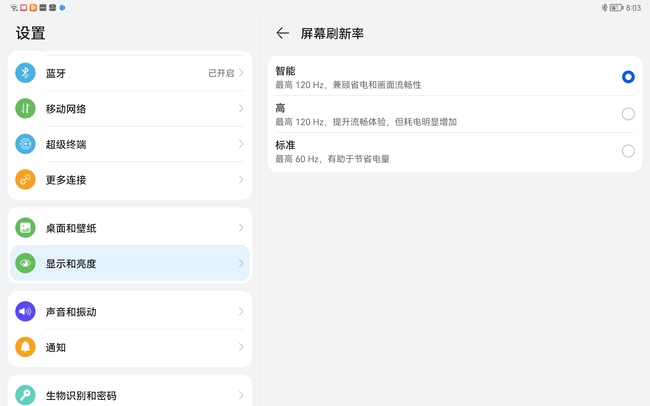The height and width of the screenshot is (406, 650).
Task: Tap the purple speaker icon for 声音和振动
Action: [x=25, y=311]
